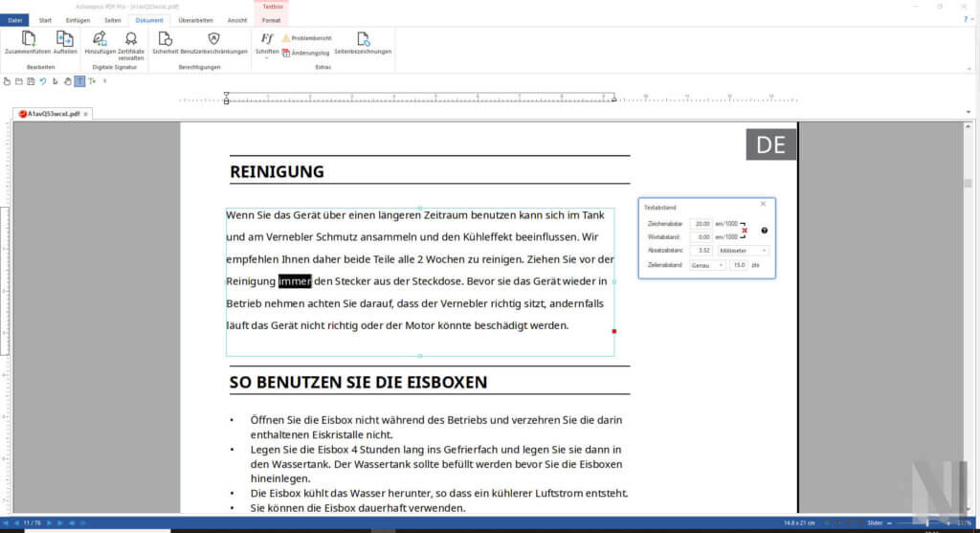Click the red X reset icon in Textabstand

745,231
